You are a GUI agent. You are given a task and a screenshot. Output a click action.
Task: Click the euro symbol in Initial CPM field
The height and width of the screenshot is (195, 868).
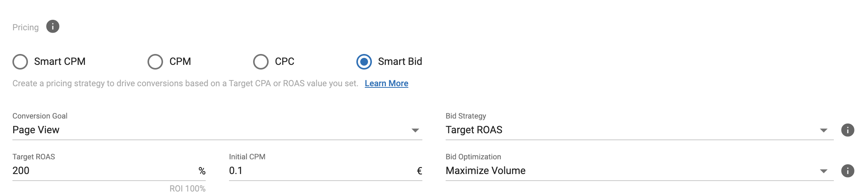point(419,171)
